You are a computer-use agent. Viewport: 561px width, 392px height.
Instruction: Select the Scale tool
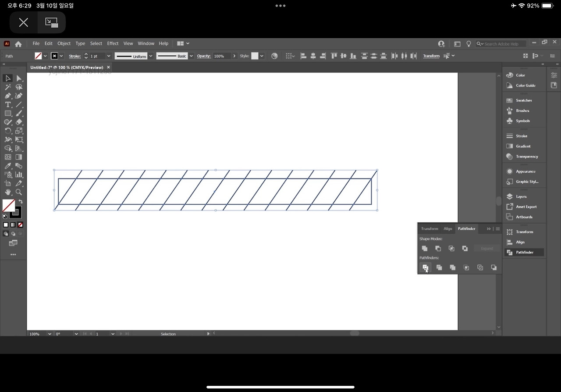[19, 131]
